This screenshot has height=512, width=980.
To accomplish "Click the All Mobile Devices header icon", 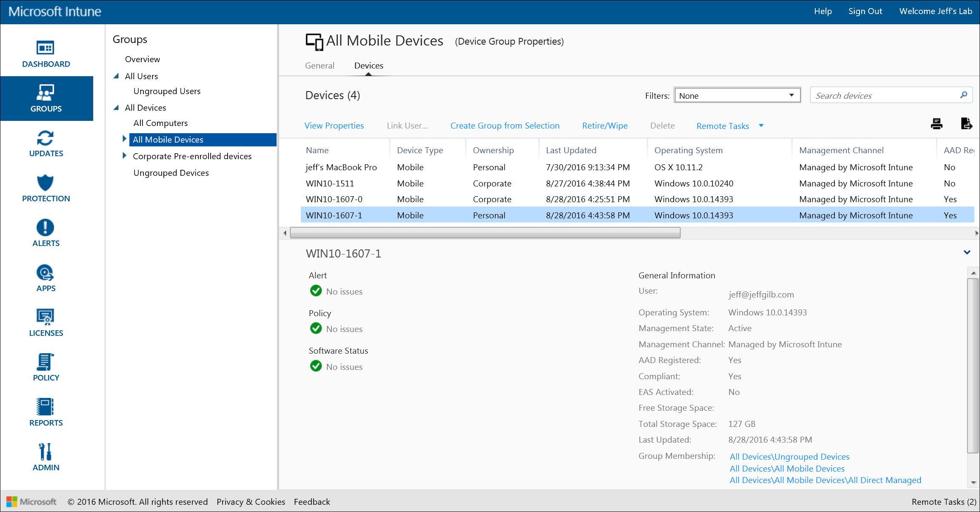I will [x=314, y=42].
